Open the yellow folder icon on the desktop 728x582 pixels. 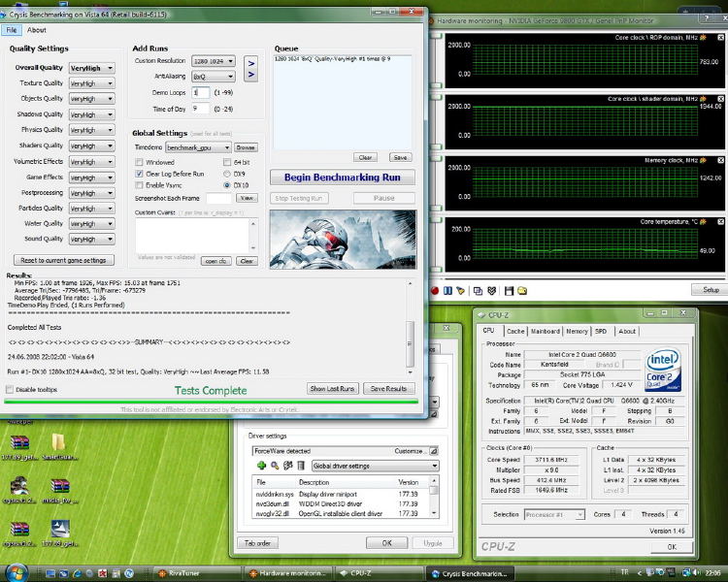pos(58,442)
